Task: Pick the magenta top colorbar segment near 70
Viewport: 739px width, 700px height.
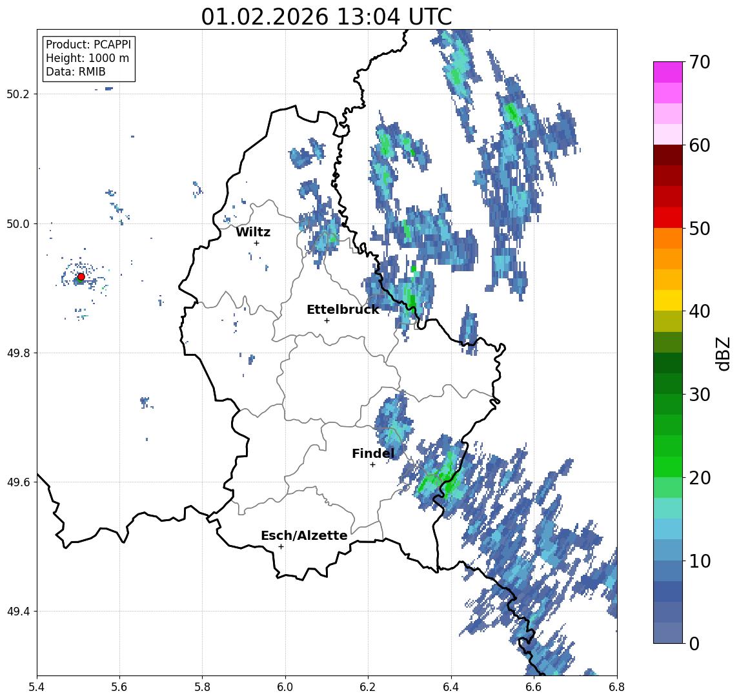Action: coord(668,72)
